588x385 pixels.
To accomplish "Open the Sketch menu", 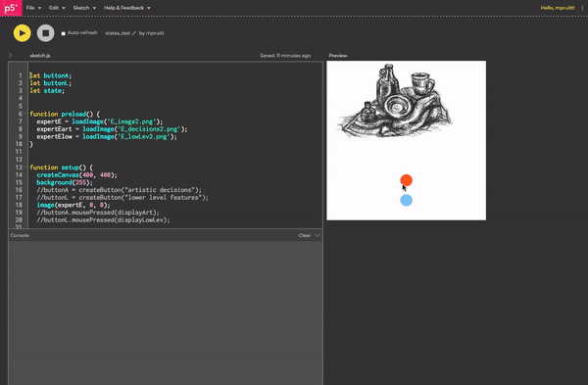I will [x=84, y=8].
